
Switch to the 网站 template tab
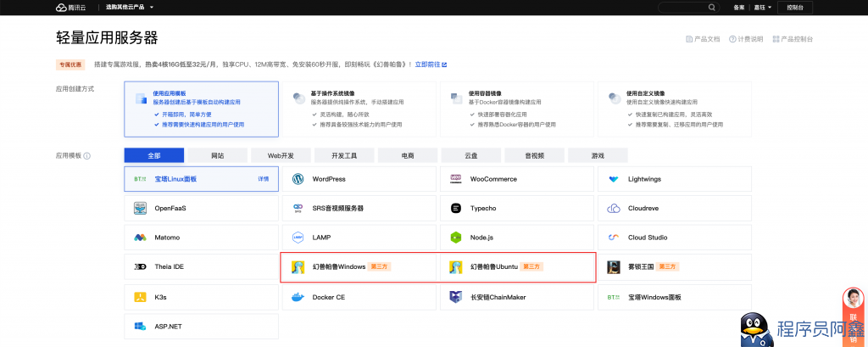(x=218, y=155)
